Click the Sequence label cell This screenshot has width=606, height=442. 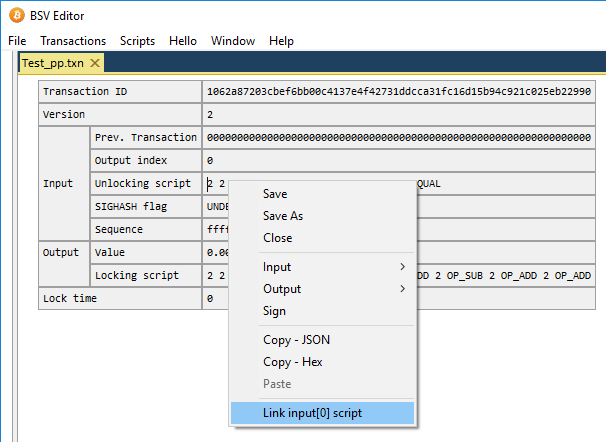pyautogui.click(x=146, y=230)
